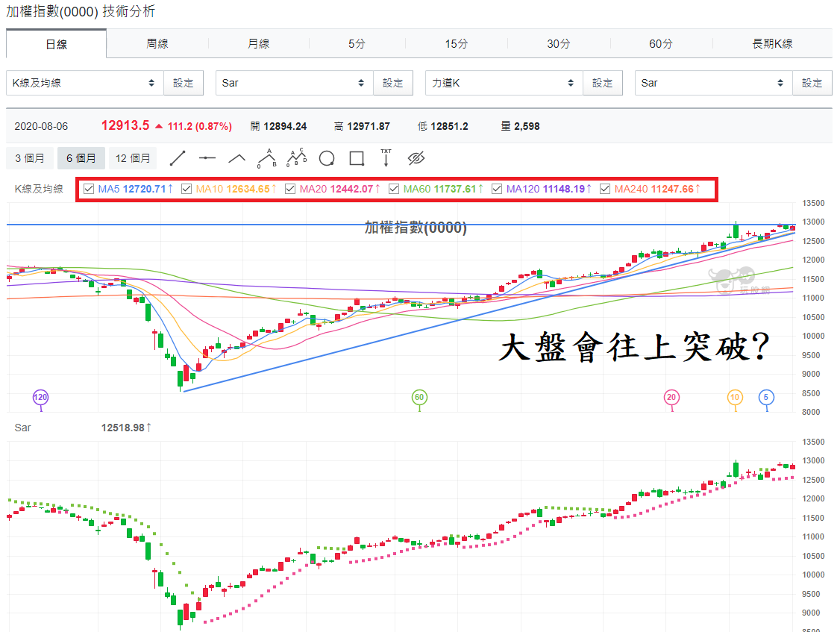This screenshot has width=840, height=632.
Task: Click the MA120 marker circle on chart
Action: (x=41, y=397)
